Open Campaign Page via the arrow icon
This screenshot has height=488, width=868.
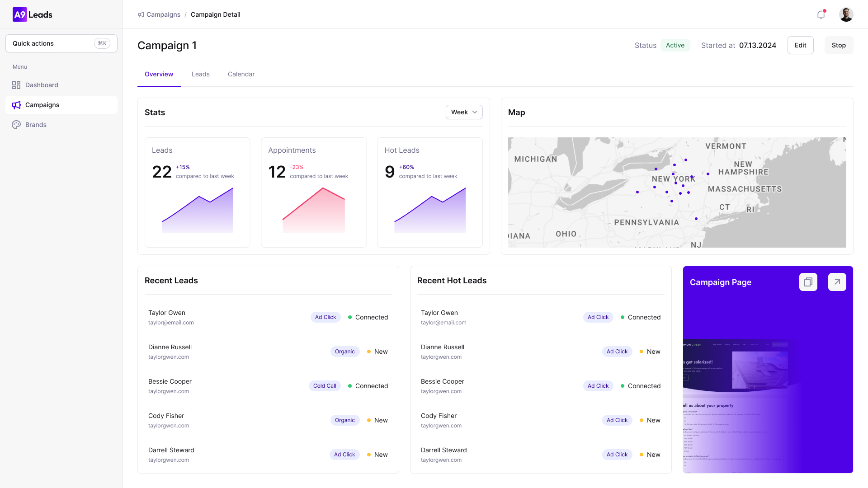[x=837, y=282]
